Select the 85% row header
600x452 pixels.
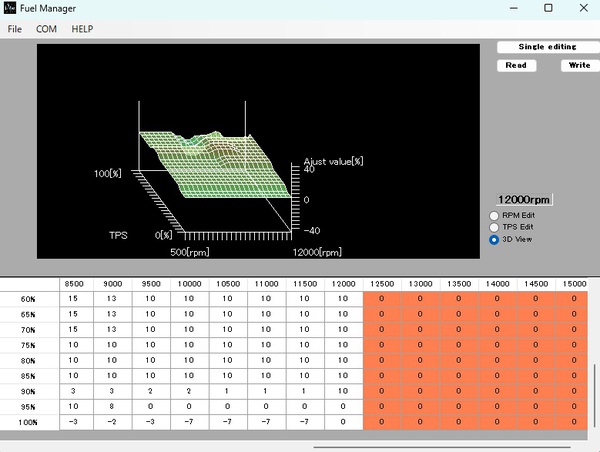[x=29, y=376]
